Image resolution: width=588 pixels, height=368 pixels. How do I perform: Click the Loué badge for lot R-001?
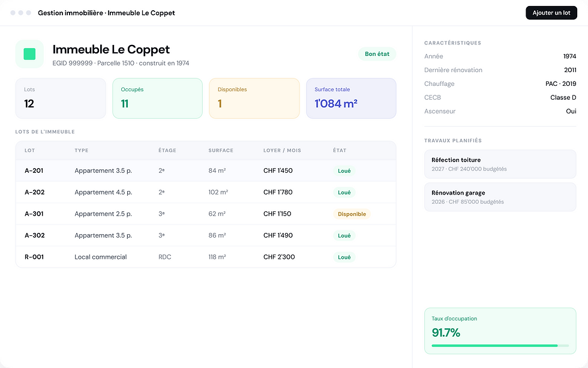click(344, 257)
